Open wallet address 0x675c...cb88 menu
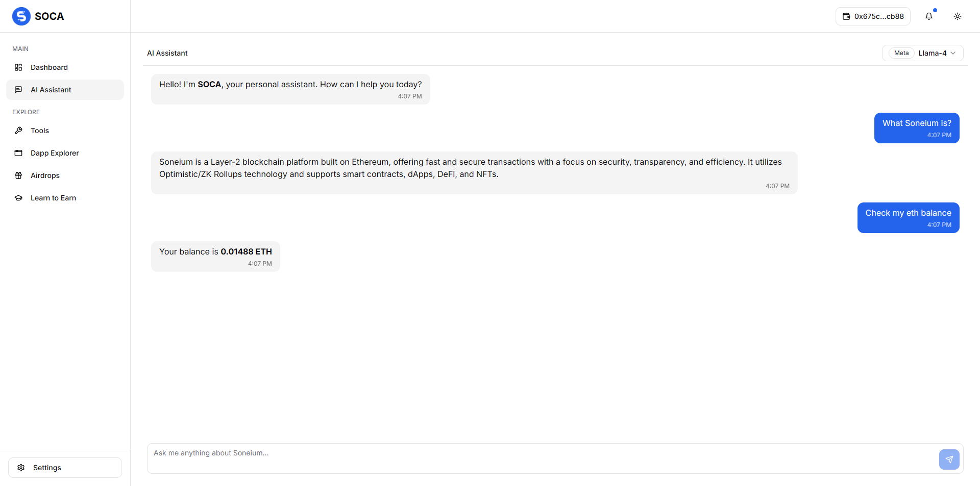Image resolution: width=980 pixels, height=486 pixels. click(873, 16)
